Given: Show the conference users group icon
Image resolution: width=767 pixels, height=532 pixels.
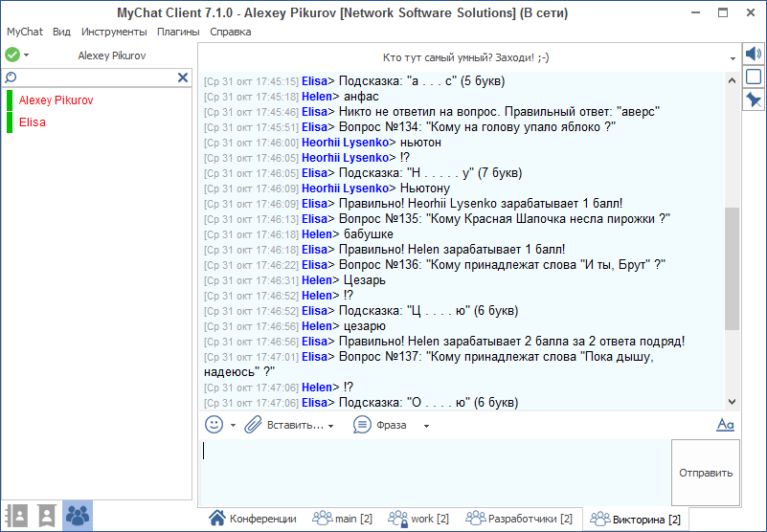Looking at the screenshot, I should click(78, 516).
